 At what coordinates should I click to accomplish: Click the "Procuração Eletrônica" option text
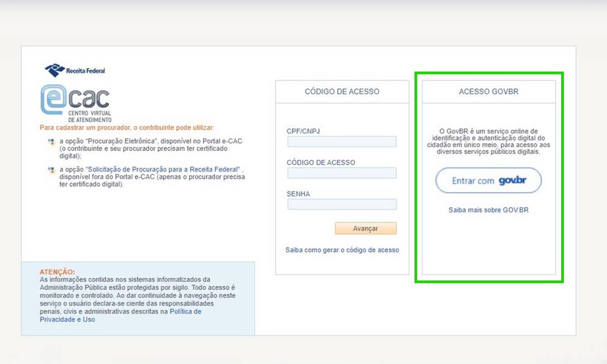pyautogui.click(x=119, y=141)
